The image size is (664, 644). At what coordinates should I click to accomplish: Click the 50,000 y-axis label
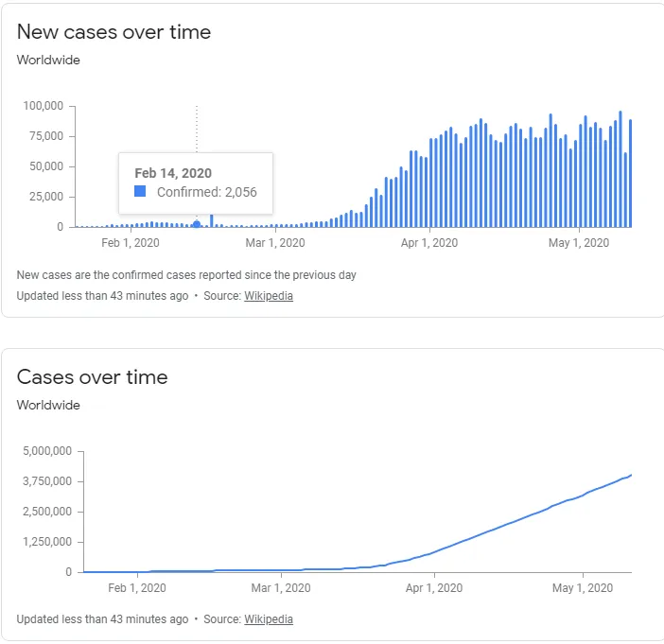pos(46,166)
